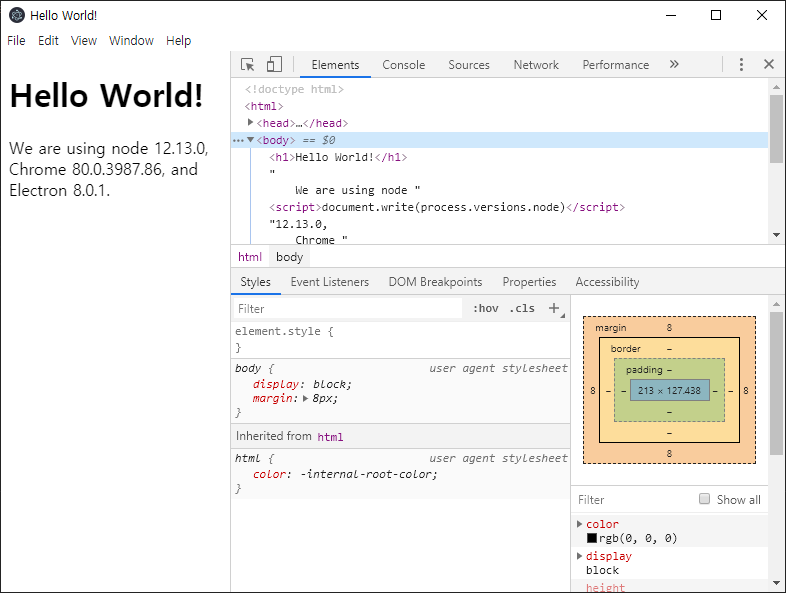Switch to the Elements tab
786x593 pixels.
[x=335, y=65]
